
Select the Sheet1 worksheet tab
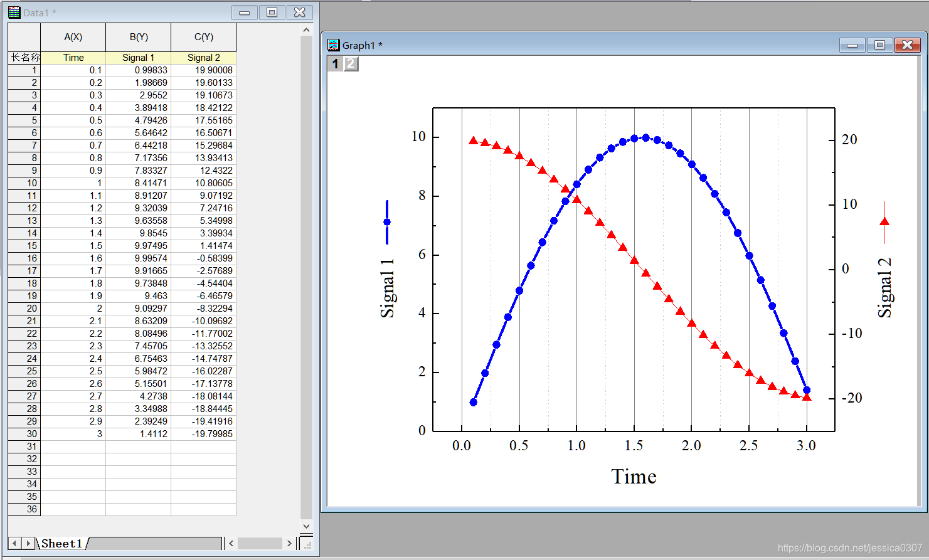point(62,544)
